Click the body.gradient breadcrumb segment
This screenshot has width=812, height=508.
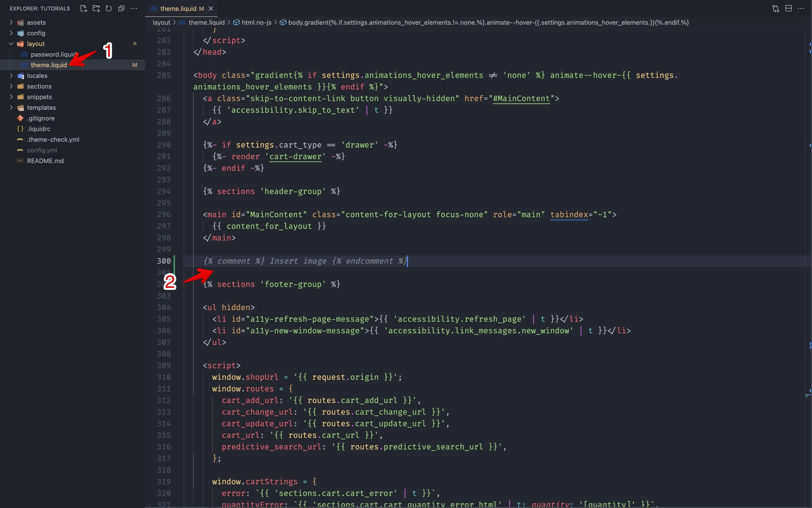point(488,23)
